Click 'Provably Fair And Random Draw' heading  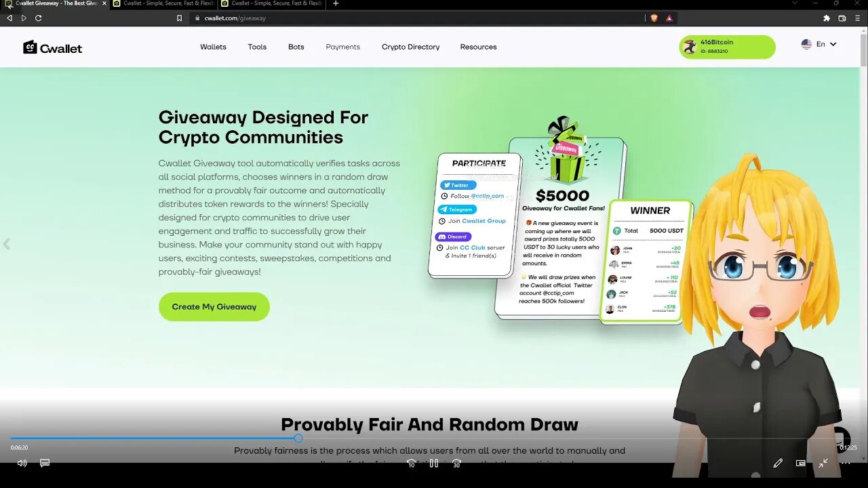(429, 425)
